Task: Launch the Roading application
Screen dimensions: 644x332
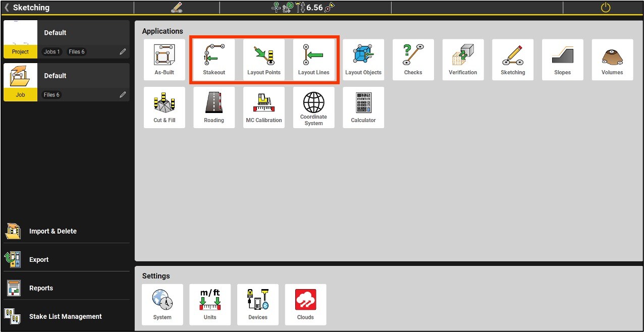Action: tap(214, 107)
